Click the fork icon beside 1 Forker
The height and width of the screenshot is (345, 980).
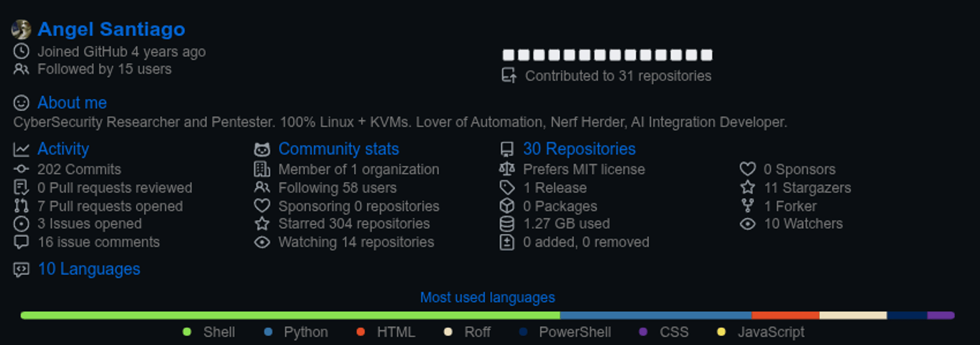coord(748,206)
